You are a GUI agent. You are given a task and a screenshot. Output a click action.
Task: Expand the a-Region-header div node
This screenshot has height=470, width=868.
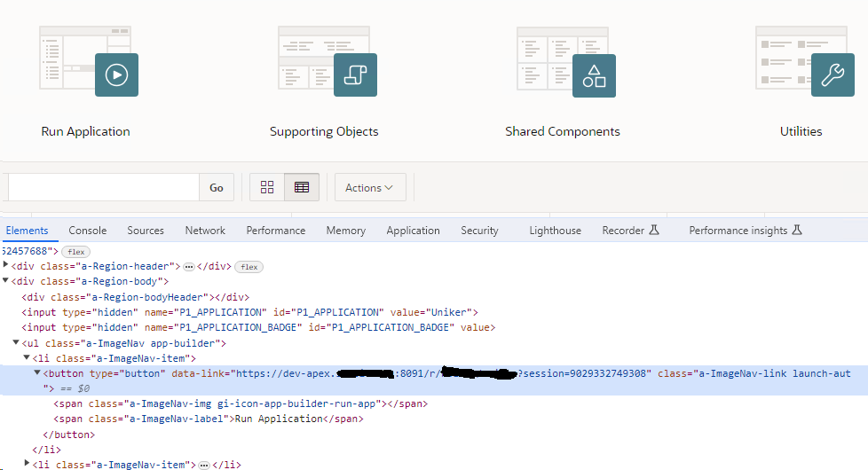[6, 266]
